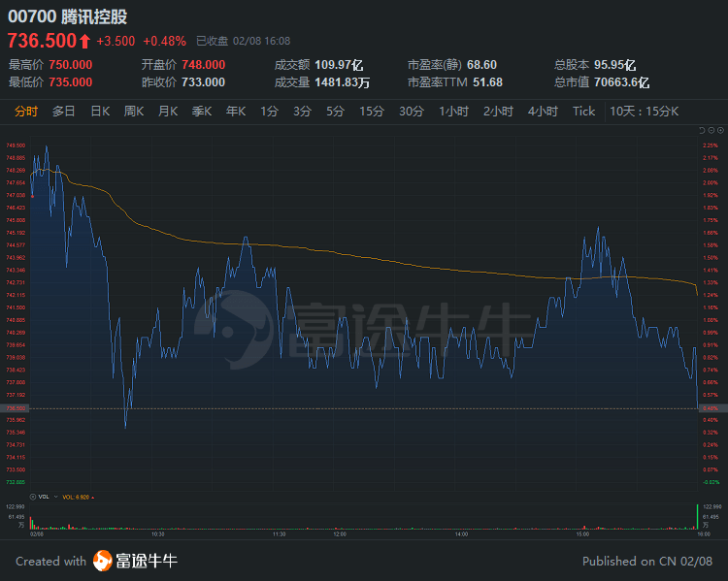Screen dimensions: 728x581
Task: Click the static P/E value 68.60
Action: coord(481,65)
